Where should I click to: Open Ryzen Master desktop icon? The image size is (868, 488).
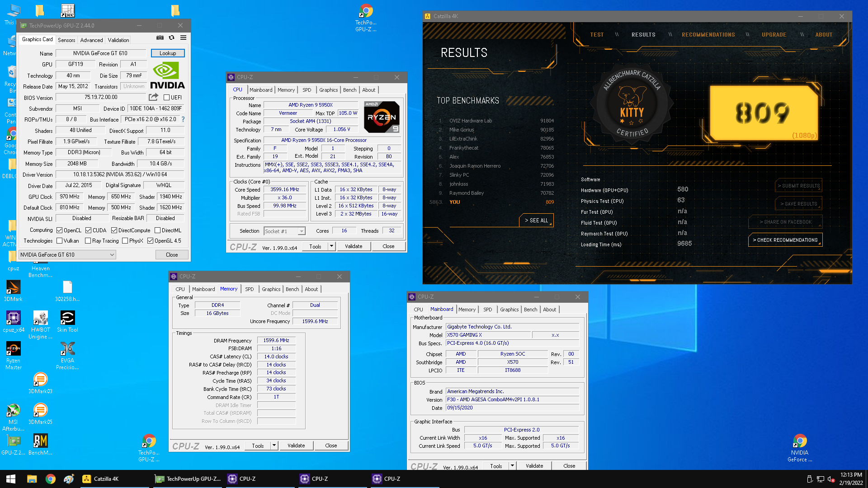[13, 355]
